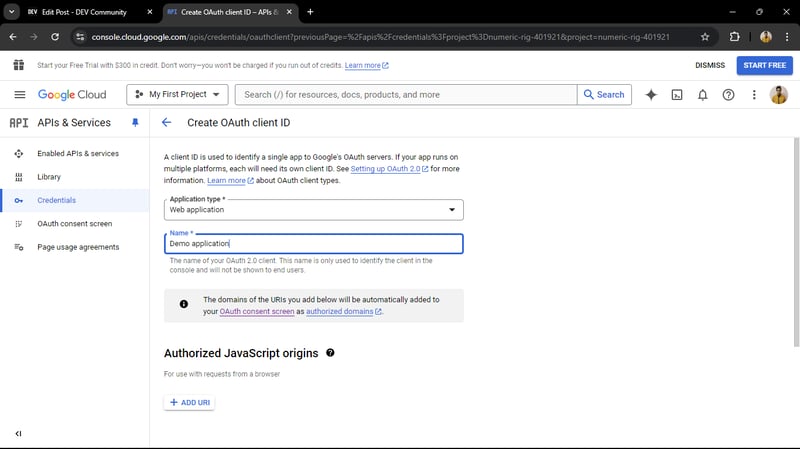
Task: Close the Create OAuth client ID tab
Action: click(x=289, y=12)
